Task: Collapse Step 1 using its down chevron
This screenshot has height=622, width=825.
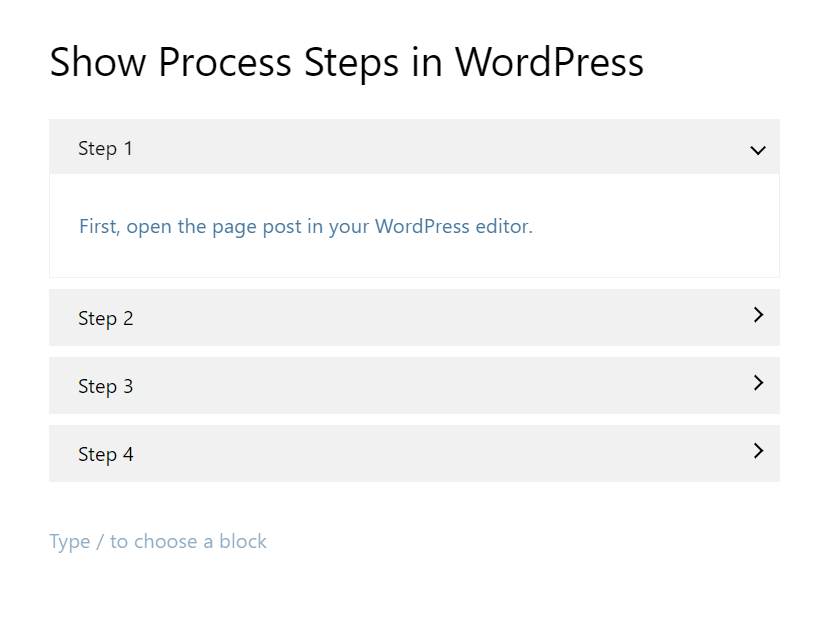Action: coord(757,150)
